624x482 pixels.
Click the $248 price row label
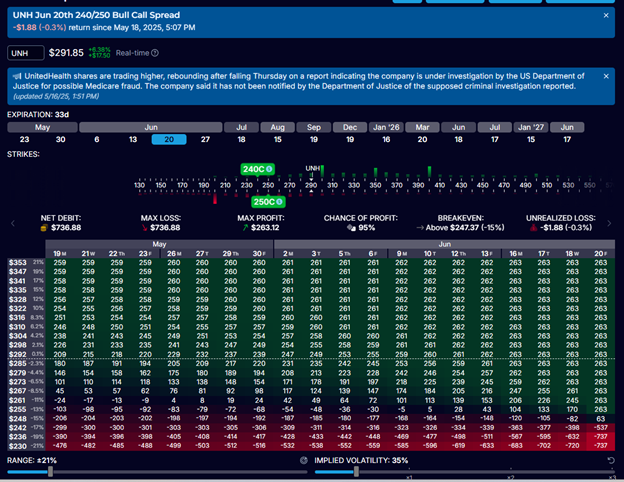pyautogui.click(x=18, y=419)
